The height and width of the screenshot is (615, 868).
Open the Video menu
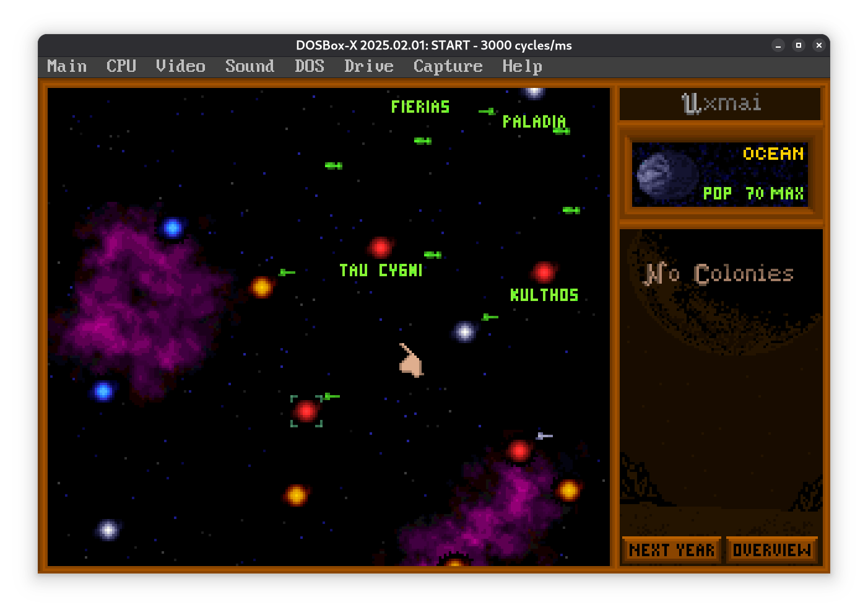click(180, 66)
